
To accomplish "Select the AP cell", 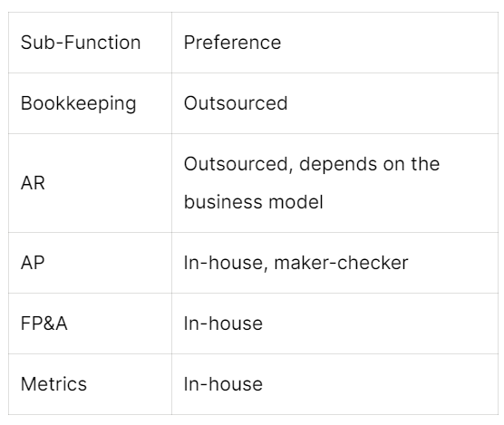I will tap(90, 263).
